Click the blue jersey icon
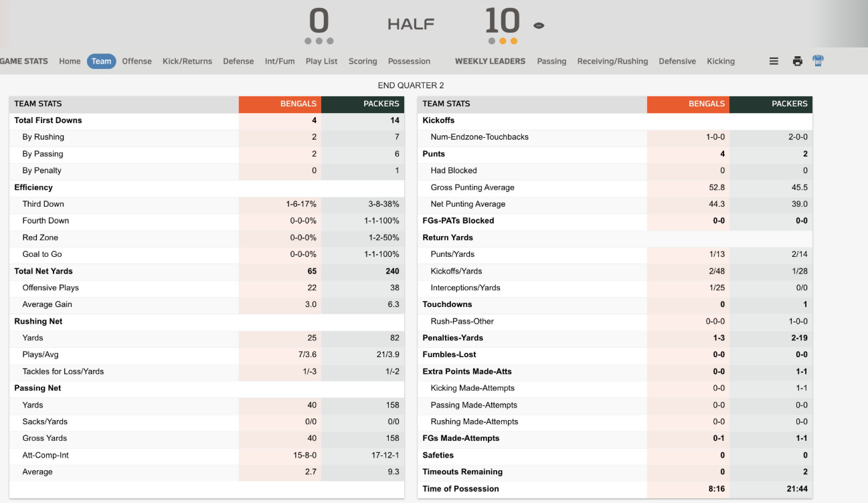Viewport: 868px width, 503px height. coord(818,61)
